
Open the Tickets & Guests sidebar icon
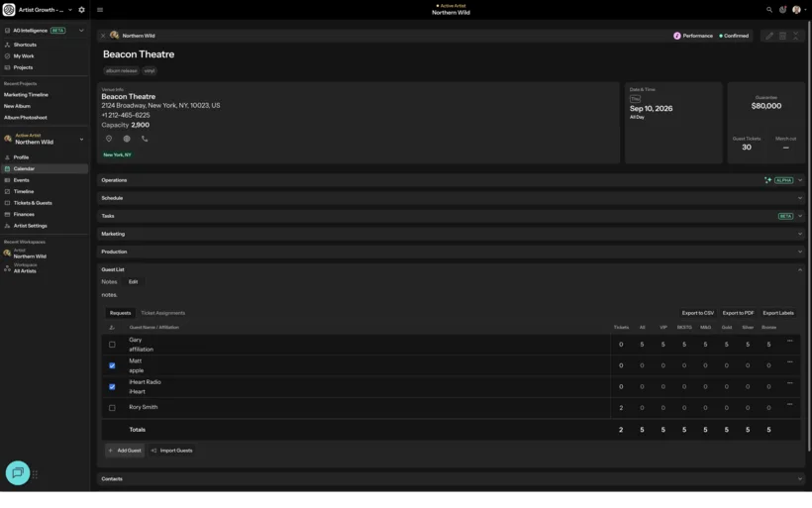pos(7,203)
